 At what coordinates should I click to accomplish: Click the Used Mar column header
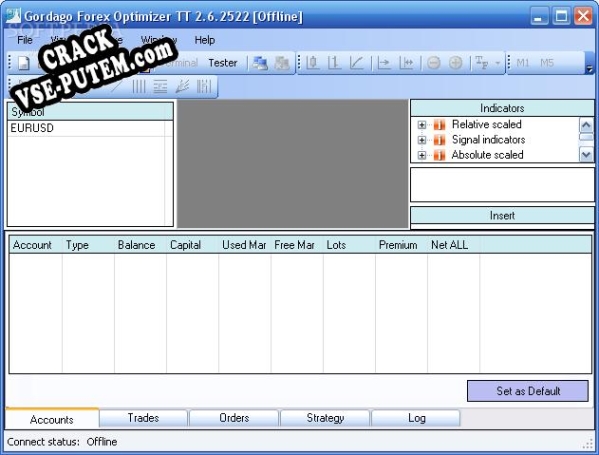245,245
